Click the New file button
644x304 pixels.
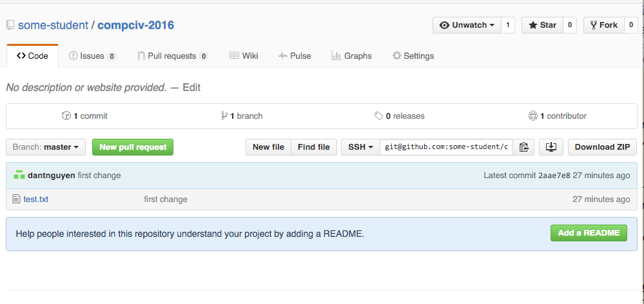pyautogui.click(x=268, y=147)
